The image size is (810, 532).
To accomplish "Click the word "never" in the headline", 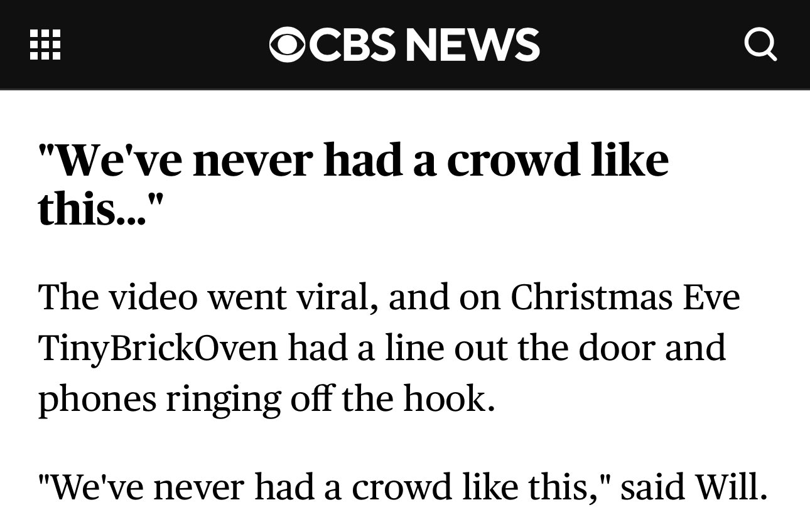I will [253, 160].
